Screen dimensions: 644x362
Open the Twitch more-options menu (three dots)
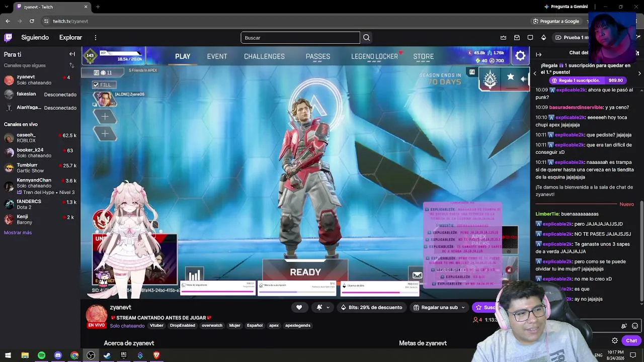pos(95,37)
